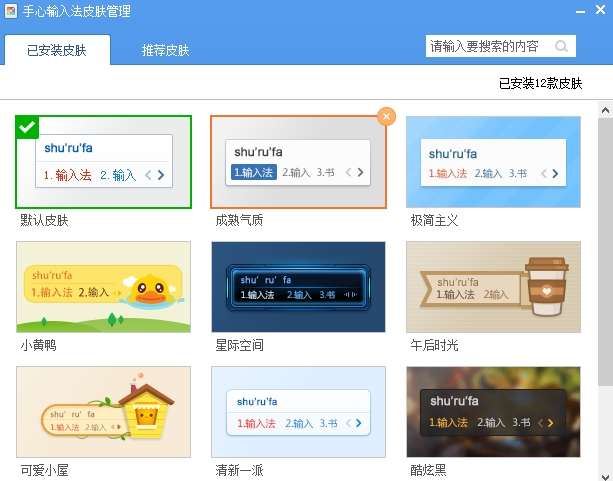Choose the 小黄鸭 duck skin thumbnail
The height and width of the screenshot is (481, 613).
pos(104,287)
